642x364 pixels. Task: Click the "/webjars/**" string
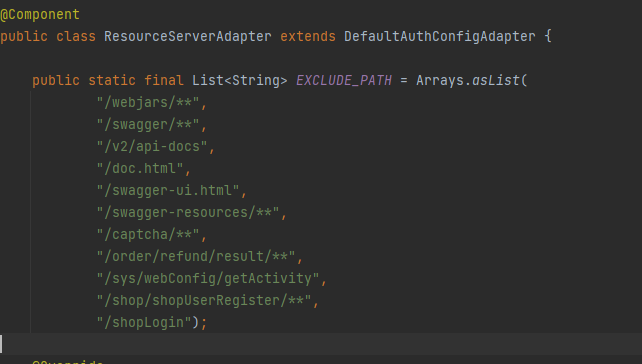click(x=148, y=102)
